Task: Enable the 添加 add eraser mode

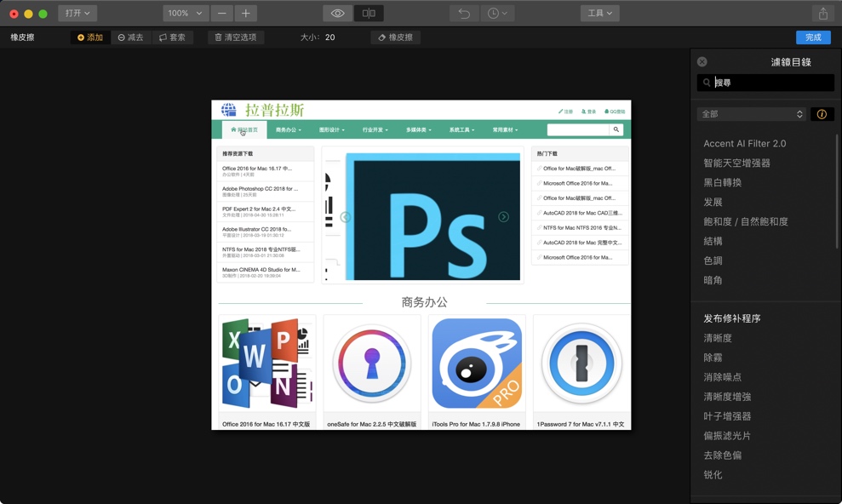Action: tap(89, 37)
